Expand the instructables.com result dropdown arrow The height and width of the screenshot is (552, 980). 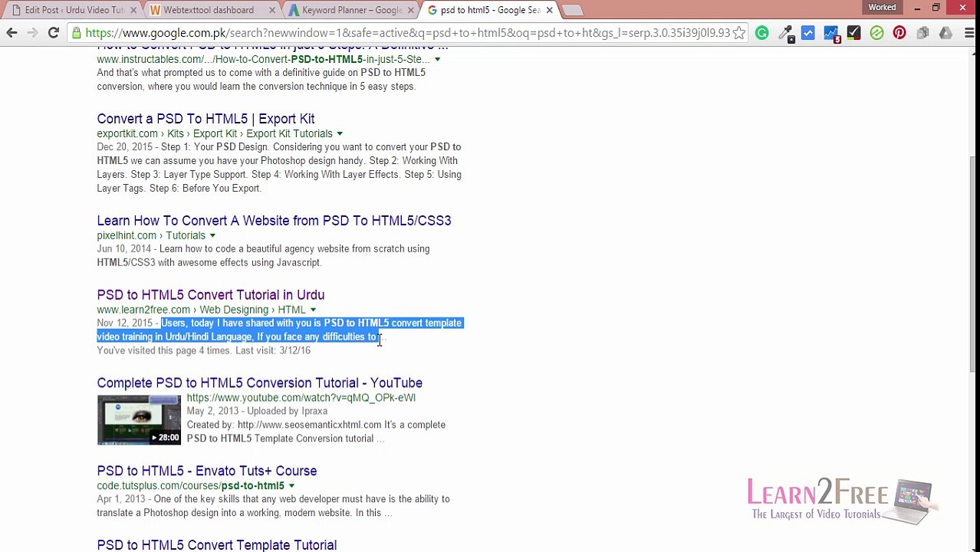(x=437, y=60)
